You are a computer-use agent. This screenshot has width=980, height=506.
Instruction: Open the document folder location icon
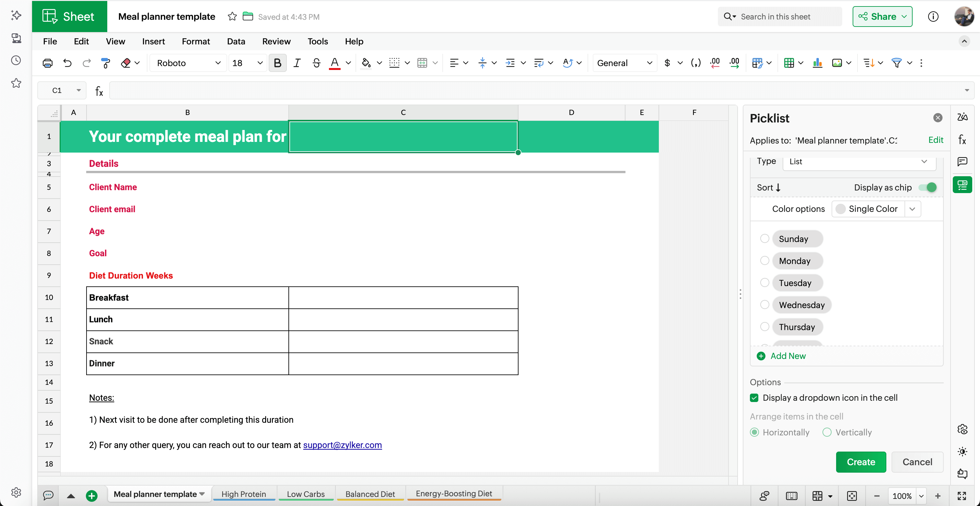click(248, 16)
